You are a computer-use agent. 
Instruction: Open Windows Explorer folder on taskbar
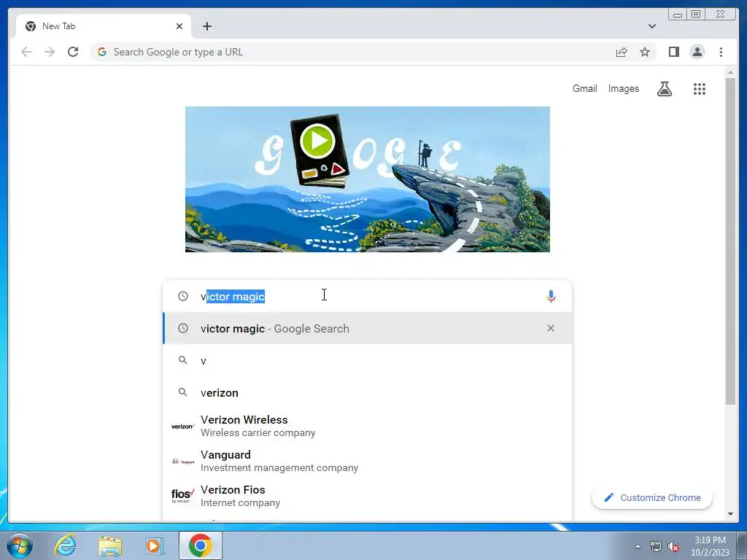pos(110,545)
